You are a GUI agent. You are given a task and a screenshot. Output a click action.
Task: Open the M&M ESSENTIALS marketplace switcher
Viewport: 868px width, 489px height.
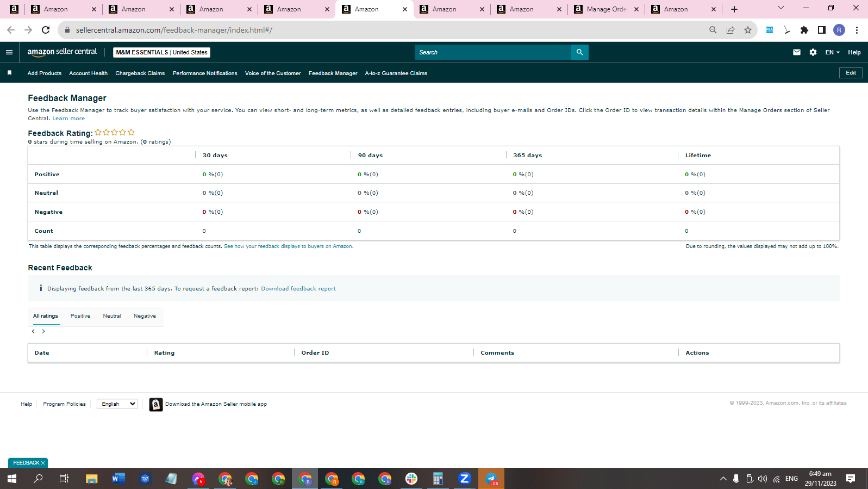[161, 52]
